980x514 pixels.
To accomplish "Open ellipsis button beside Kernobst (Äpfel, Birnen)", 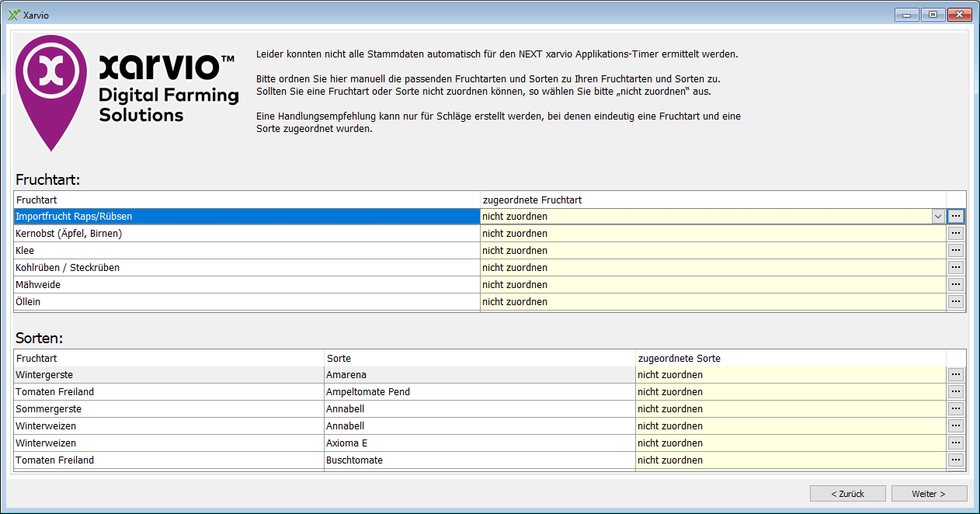I will (x=956, y=233).
